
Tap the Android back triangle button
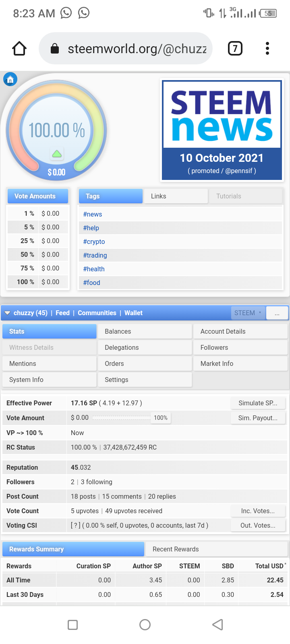tap(217, 625)
